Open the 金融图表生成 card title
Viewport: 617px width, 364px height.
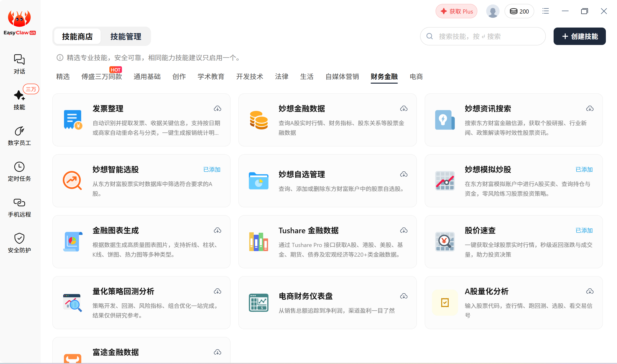pos(115,230)
